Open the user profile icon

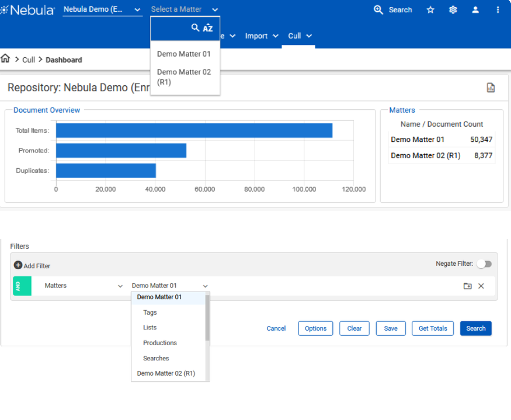click(475, 10)
